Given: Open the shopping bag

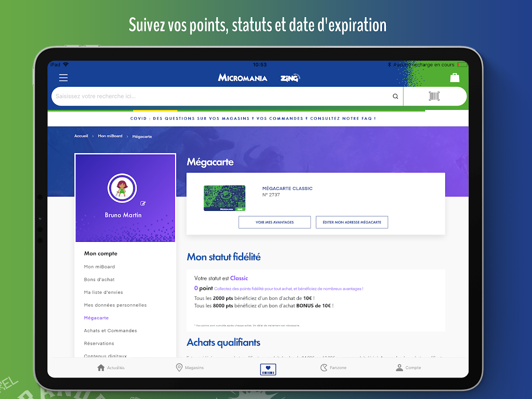Looking at the screenshot, I should [454, 77].
